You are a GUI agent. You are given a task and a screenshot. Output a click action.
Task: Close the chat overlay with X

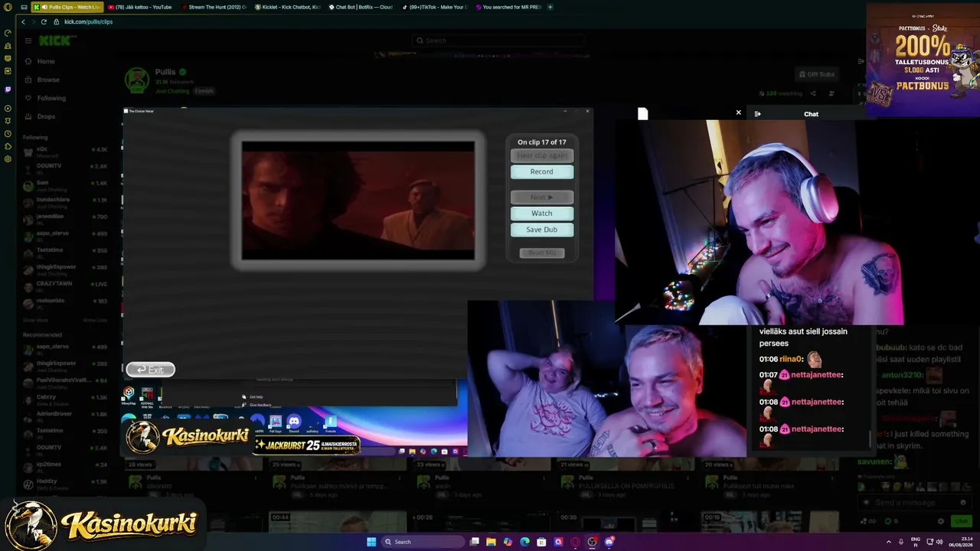[x=738, y=112]
